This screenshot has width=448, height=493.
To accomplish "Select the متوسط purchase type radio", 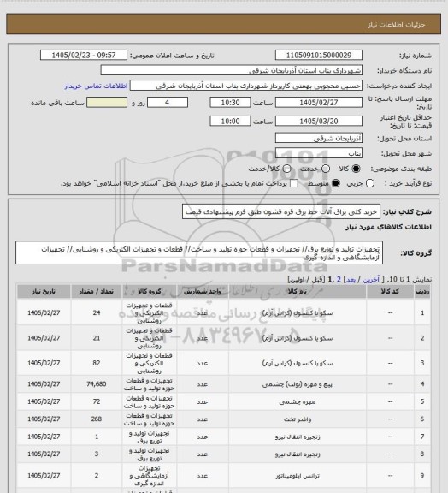I will [x=335, y=183].
